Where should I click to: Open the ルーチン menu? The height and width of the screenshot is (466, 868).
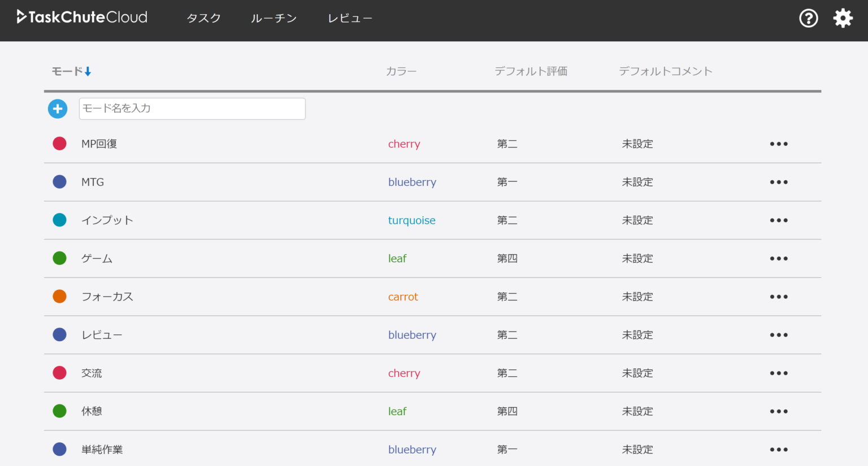click(x=274, y=18)
